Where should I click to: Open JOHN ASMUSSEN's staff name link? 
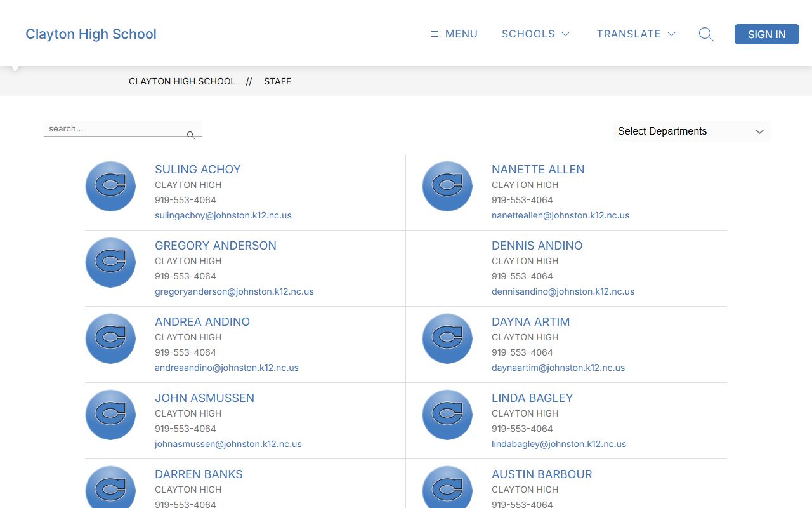[x=204, y=398]
